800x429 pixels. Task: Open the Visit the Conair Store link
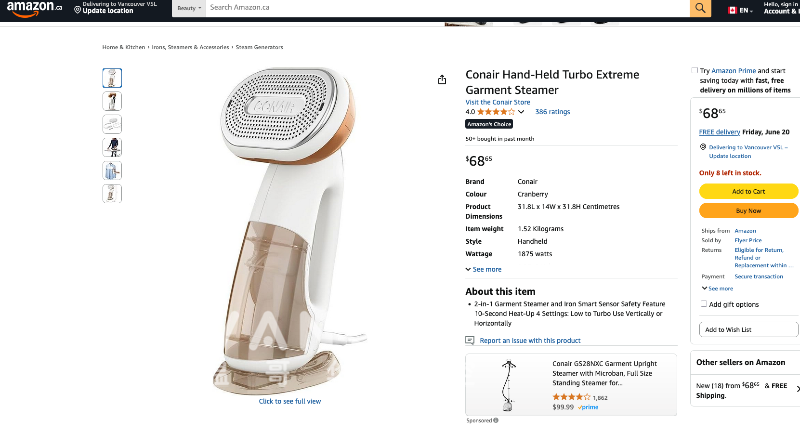point(498,102)
